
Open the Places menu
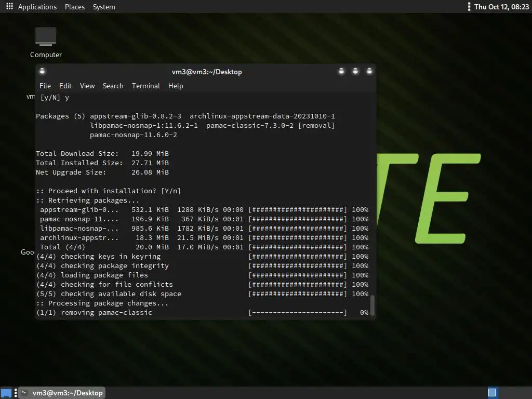[75, 7]
